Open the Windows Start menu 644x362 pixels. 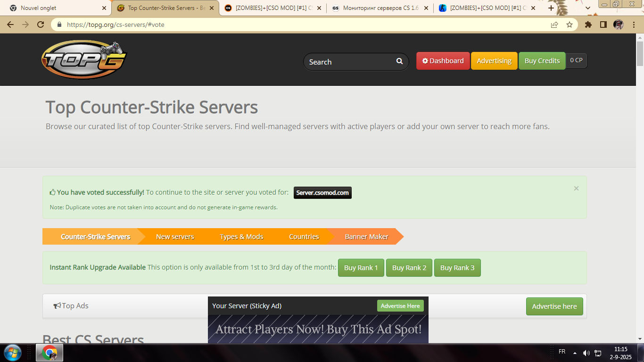click(x=12, y=353)
